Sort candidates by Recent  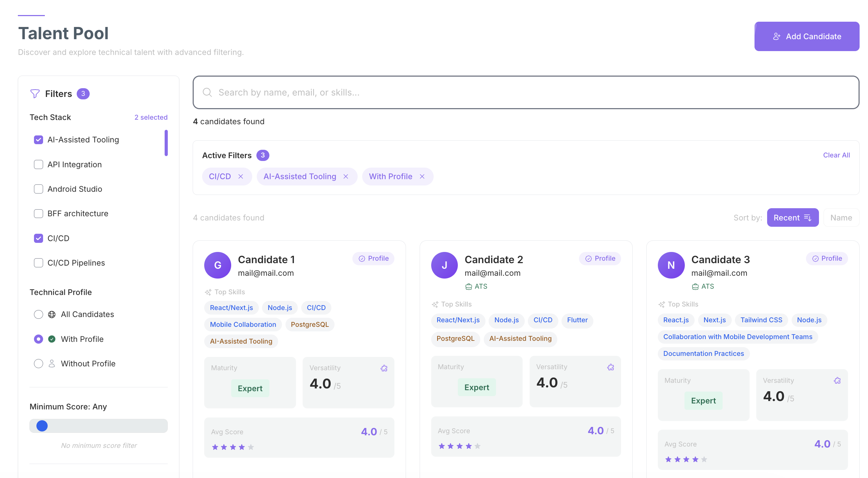coord(792,218)
